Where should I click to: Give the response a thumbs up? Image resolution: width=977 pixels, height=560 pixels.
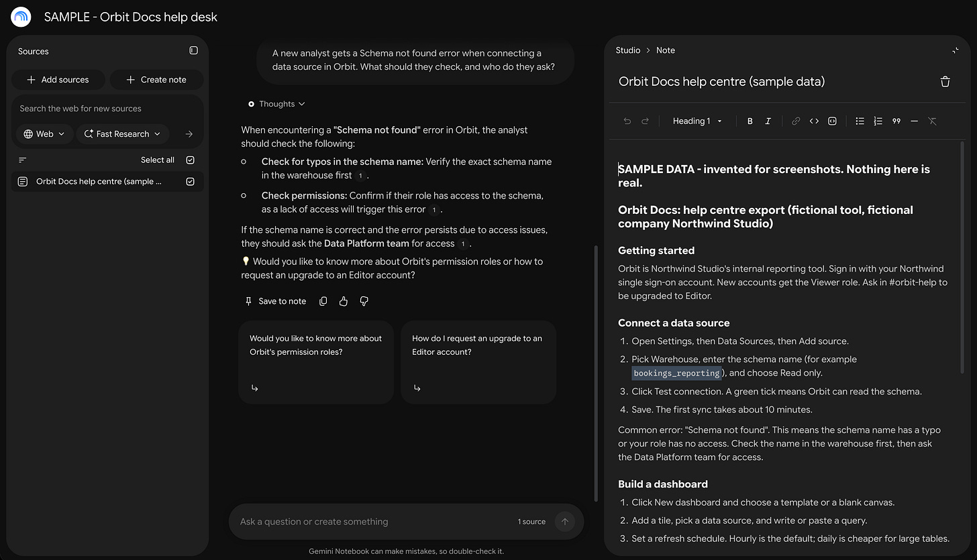344,302
